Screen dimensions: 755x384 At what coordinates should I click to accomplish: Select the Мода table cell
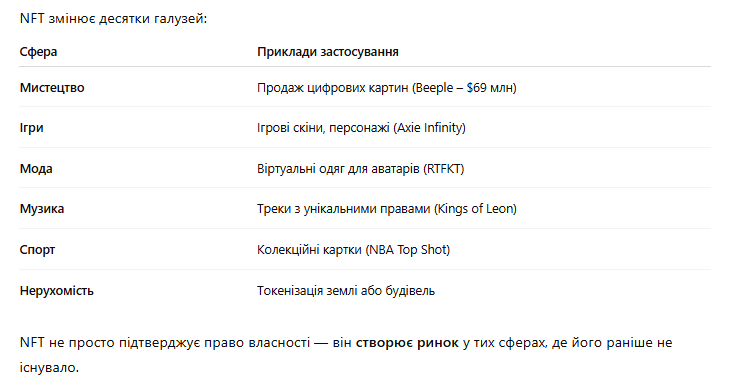pyautogui.click(x=36, y=169)
